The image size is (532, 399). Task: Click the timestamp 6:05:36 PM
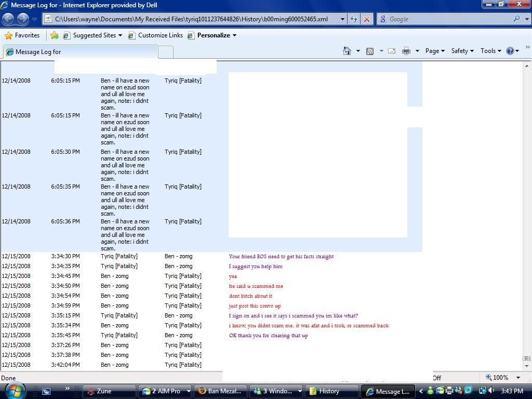click(65, 221)
